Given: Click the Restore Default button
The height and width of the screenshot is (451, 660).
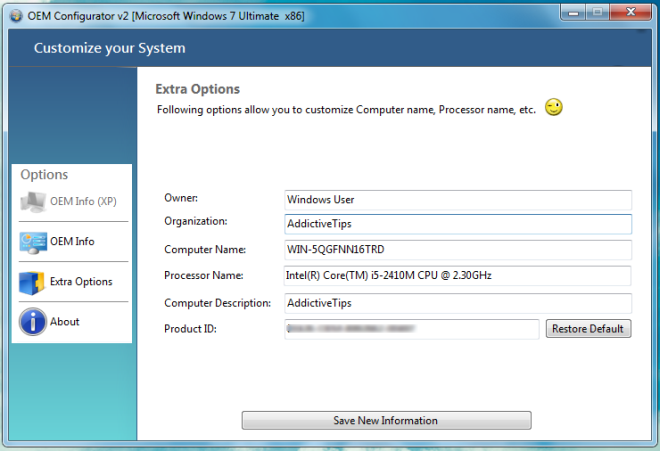Looking at the screenshot, I should (588, 328).
